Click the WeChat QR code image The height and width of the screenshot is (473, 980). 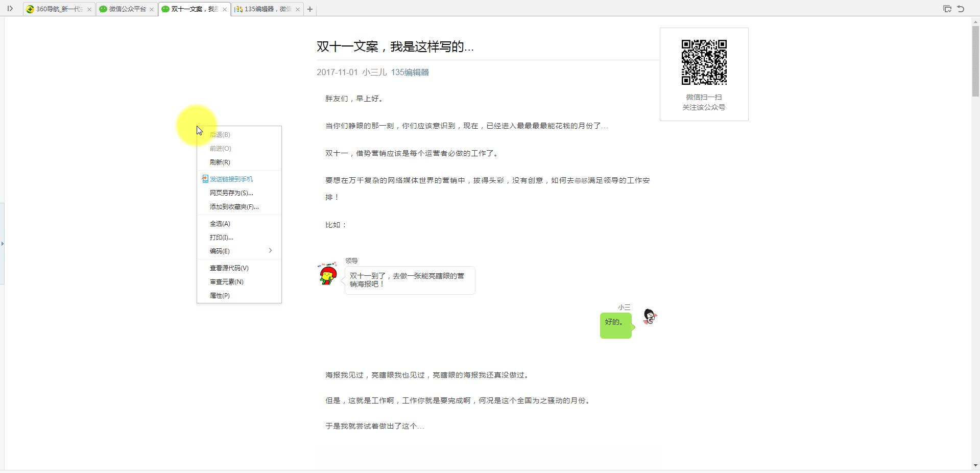[x=704, y=62]
